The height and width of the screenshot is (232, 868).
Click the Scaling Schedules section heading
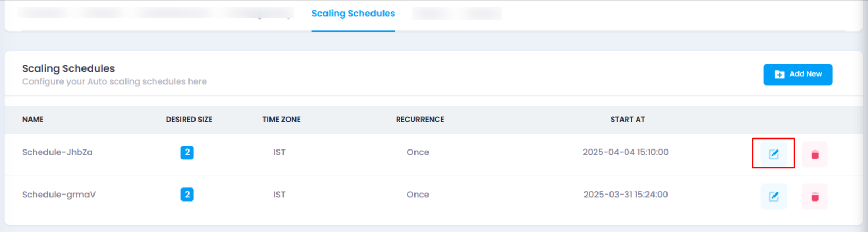coord(68,68)
